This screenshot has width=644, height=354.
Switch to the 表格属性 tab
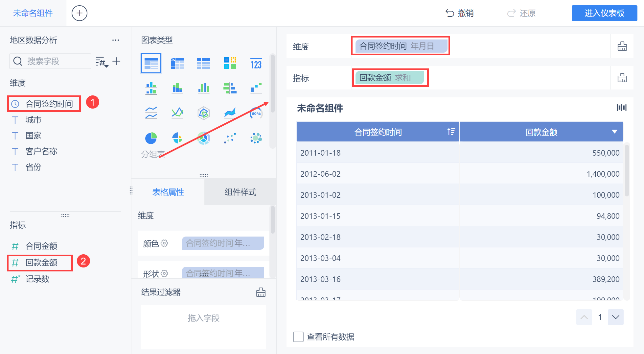click(x=168, y=192)
